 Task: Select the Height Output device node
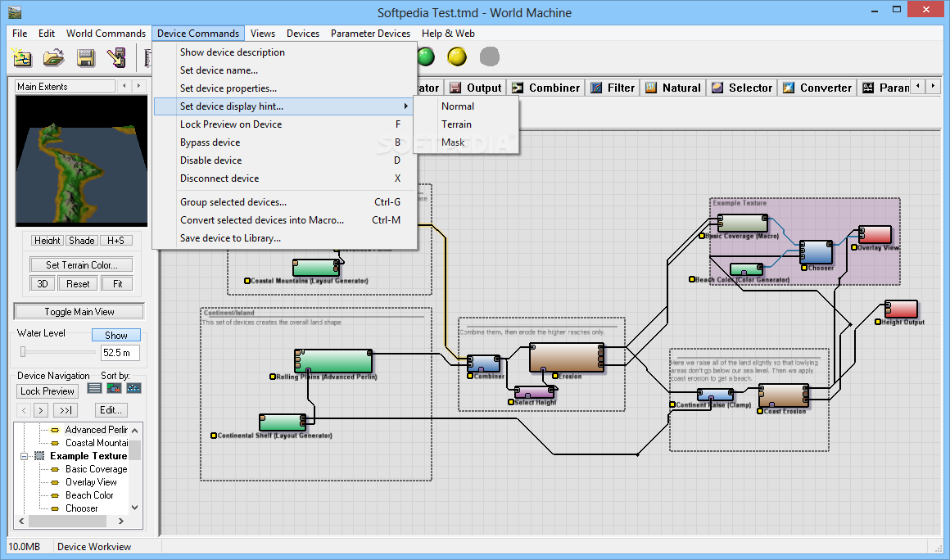pos(901,309)
